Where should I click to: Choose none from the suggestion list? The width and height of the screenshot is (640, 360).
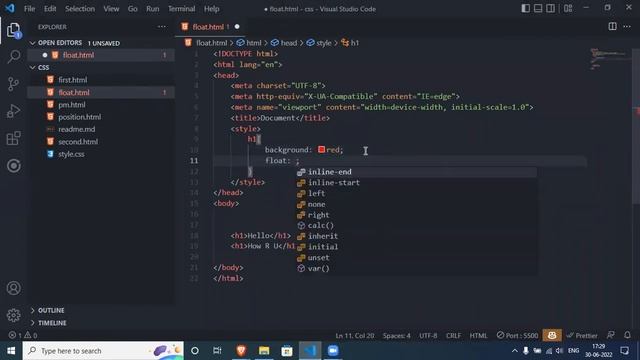tap(416, 204)
